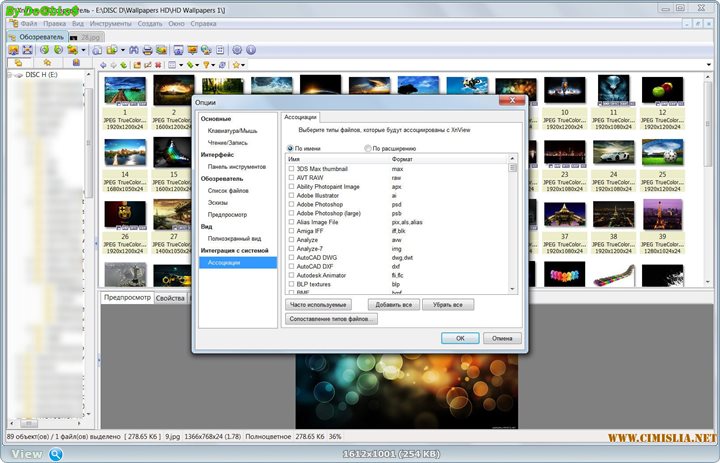
Task: Click the blue info icon in toolbar
Action: tap(251, 49)
